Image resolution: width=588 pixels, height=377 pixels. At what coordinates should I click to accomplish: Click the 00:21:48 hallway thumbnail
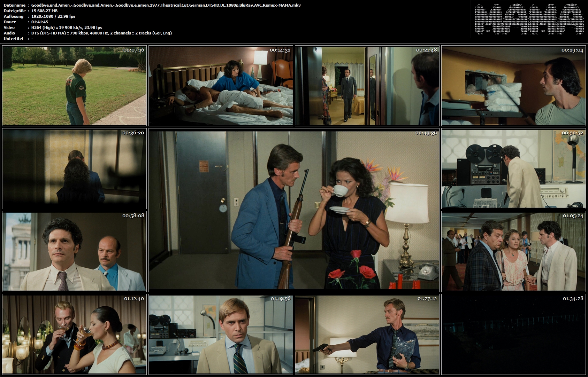(367, 86)
